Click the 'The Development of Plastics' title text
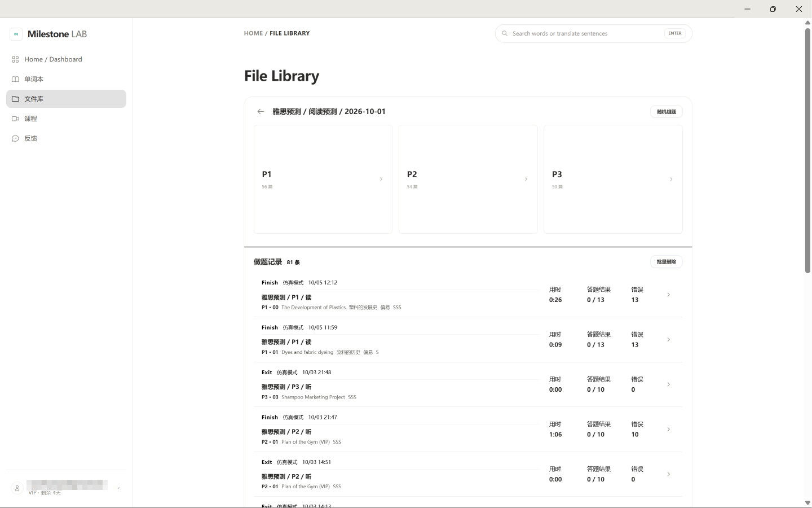The height and width of the screenshot is (508, 812). 314,308
